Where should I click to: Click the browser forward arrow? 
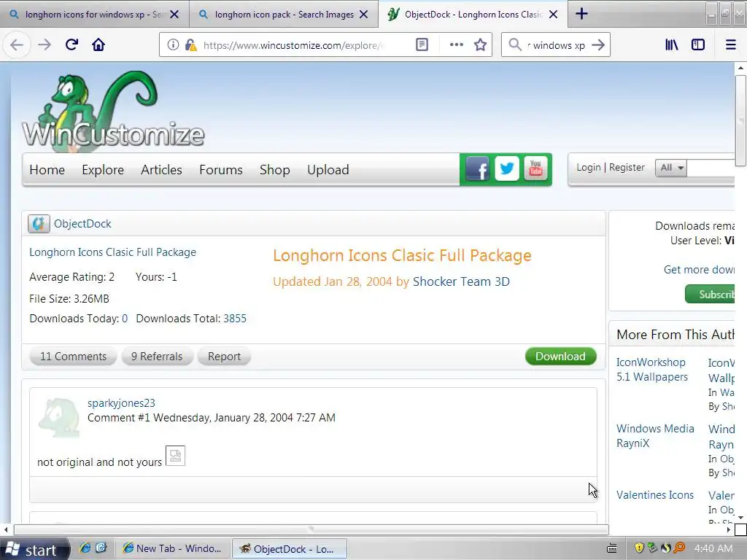(44, 44)
